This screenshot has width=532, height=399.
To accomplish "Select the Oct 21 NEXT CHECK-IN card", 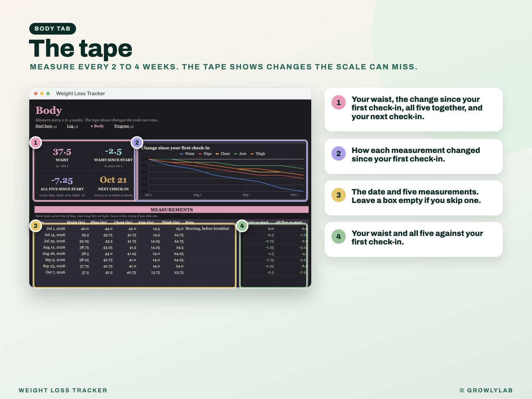I will tap(113, 186).
